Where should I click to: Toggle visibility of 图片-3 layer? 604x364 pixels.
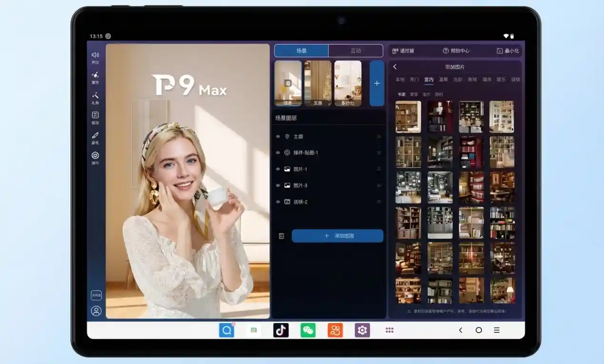[x=278, y=186]
